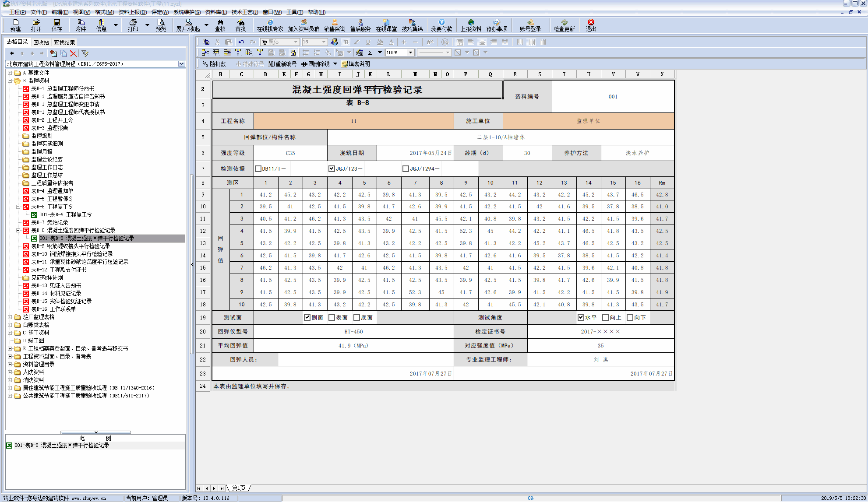This screenshot has height=502, width=868.
Task: Open the 100% zoom dropdown
Action: click(x=410, y=53)
